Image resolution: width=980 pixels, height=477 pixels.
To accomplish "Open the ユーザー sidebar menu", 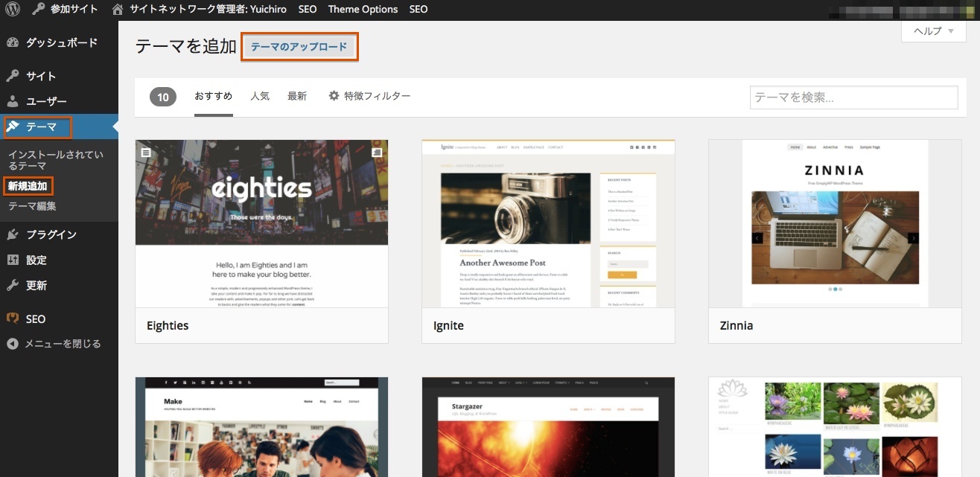I will pos(46,101).
